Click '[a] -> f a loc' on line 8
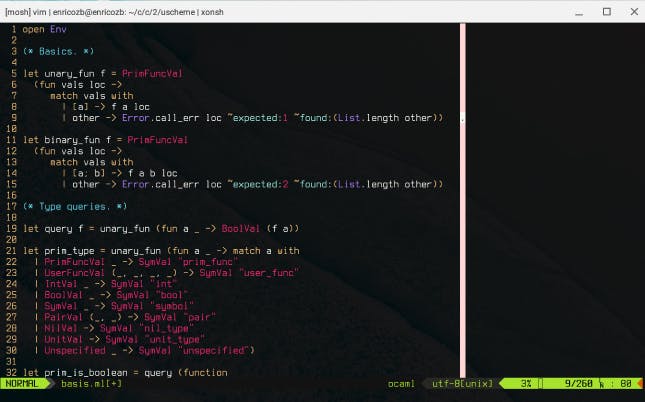This screenshot has height=402, width=645. tap(111, 107)
